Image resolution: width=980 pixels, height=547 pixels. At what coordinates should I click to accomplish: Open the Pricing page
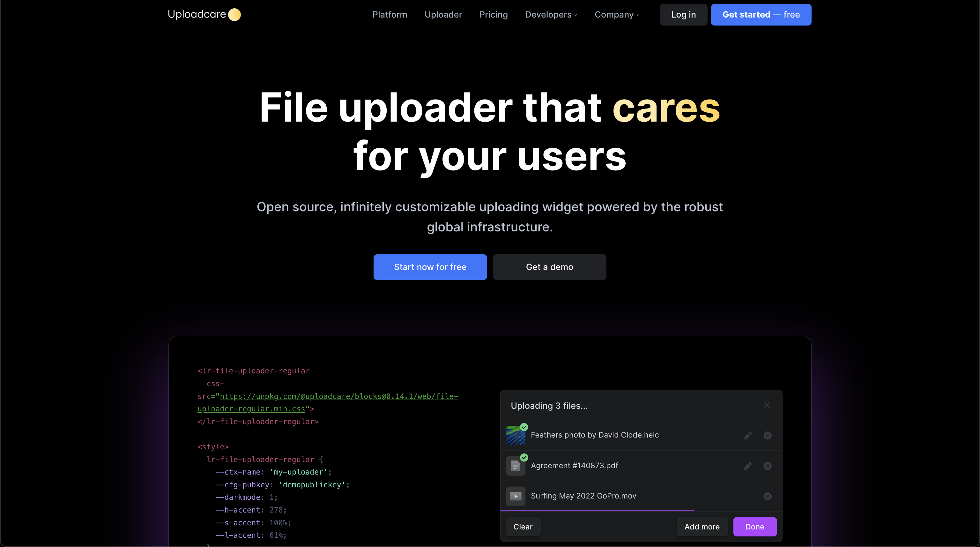[x=494, y=14]
